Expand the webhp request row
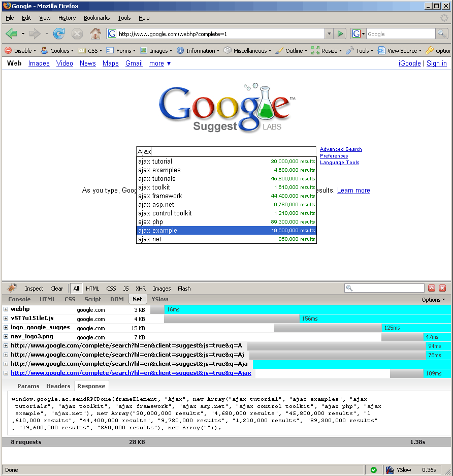Image resolution: width=453 pixels, height=476 pixels. coord(6,309)
